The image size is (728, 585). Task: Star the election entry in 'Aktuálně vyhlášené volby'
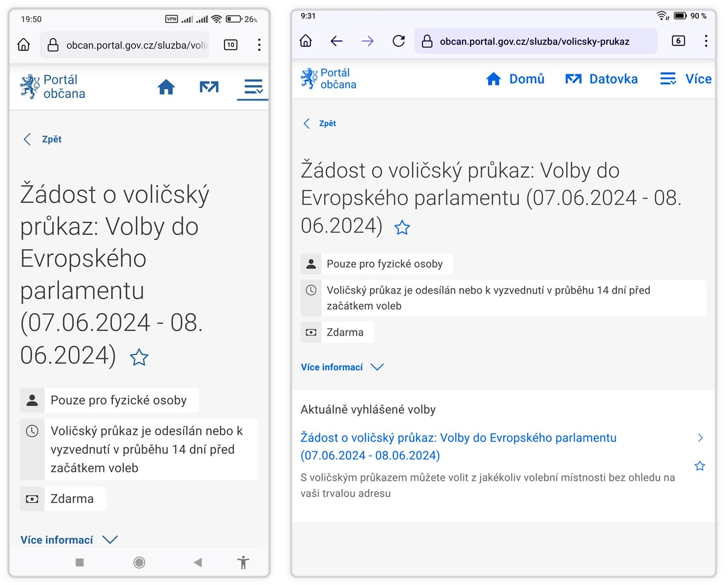coord(700,466)
